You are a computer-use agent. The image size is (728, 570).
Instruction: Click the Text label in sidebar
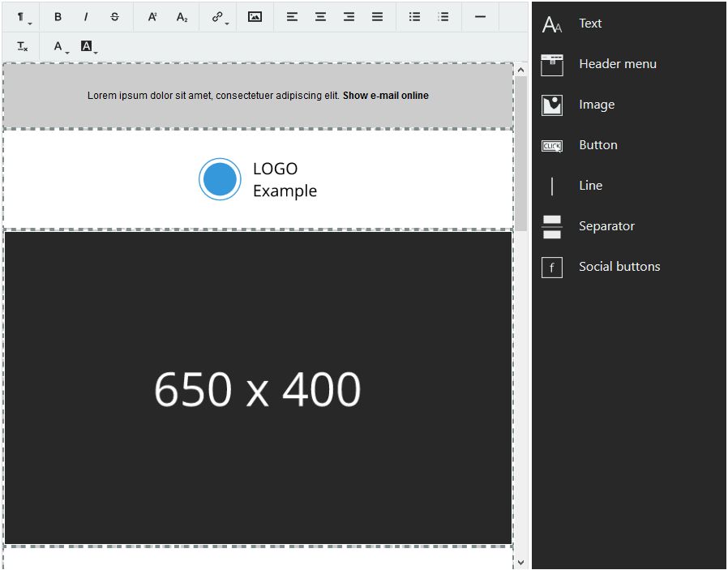[x=590, y=24]
